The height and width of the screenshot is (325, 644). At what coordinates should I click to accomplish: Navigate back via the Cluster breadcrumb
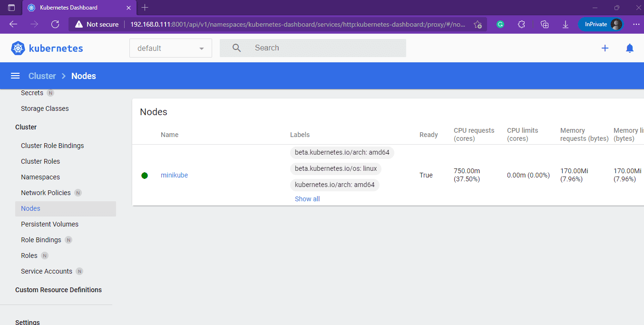(x=42, y=76)
